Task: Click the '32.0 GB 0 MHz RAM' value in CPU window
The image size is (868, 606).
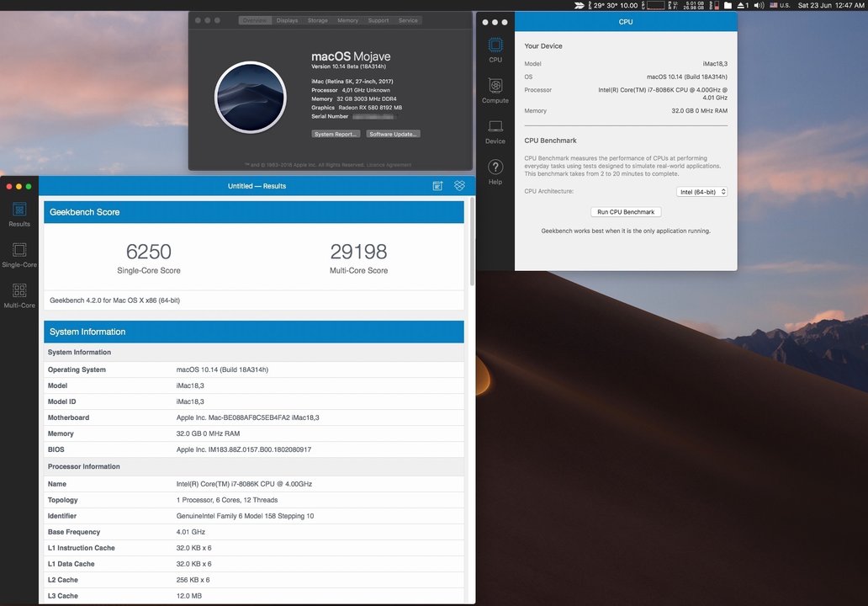Action: point(699,111)
